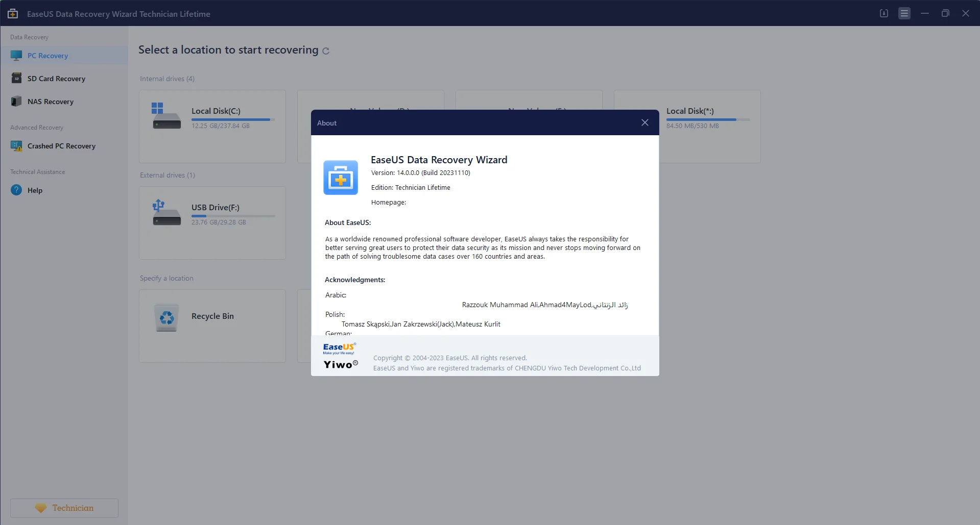Click the Recycle Bin icon
The width and height of the screenshot is (980, 525).
[167, 318]
